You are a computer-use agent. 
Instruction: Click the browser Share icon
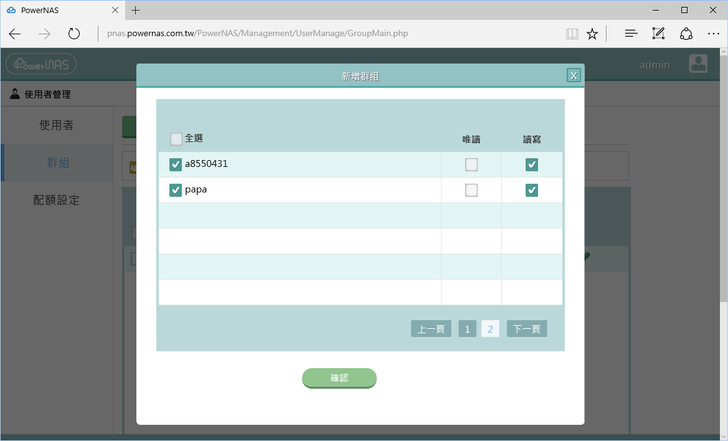[686, 33]
